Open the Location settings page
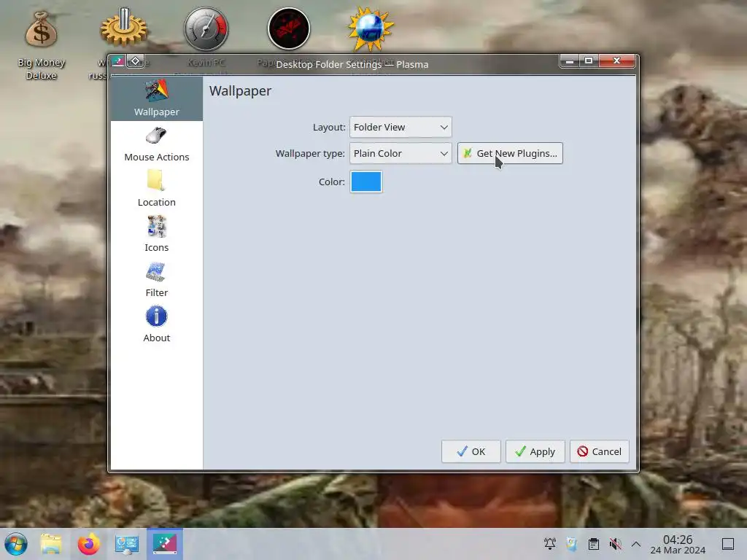Viewport: 747px width, 560px height. 156,190
